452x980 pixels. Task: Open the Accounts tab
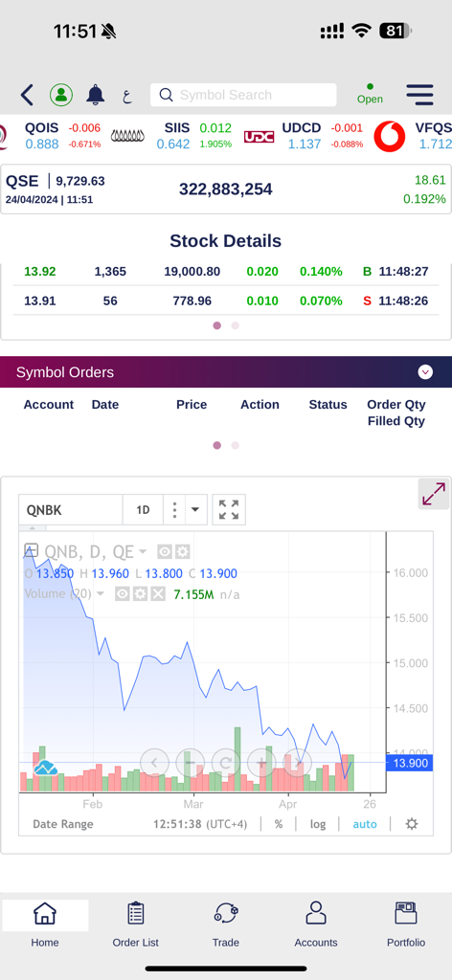tap(316, 925)
